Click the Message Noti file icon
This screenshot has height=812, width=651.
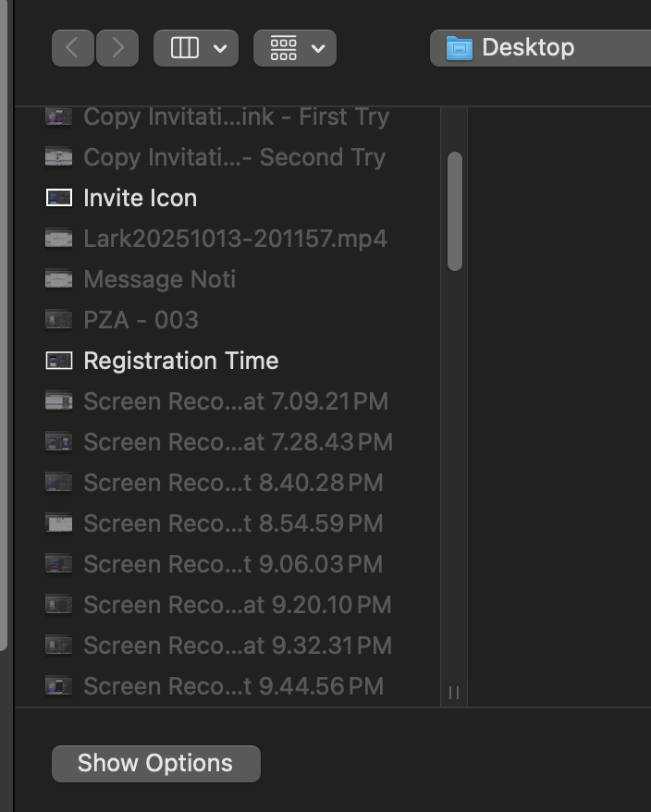(x=59, y=279)
